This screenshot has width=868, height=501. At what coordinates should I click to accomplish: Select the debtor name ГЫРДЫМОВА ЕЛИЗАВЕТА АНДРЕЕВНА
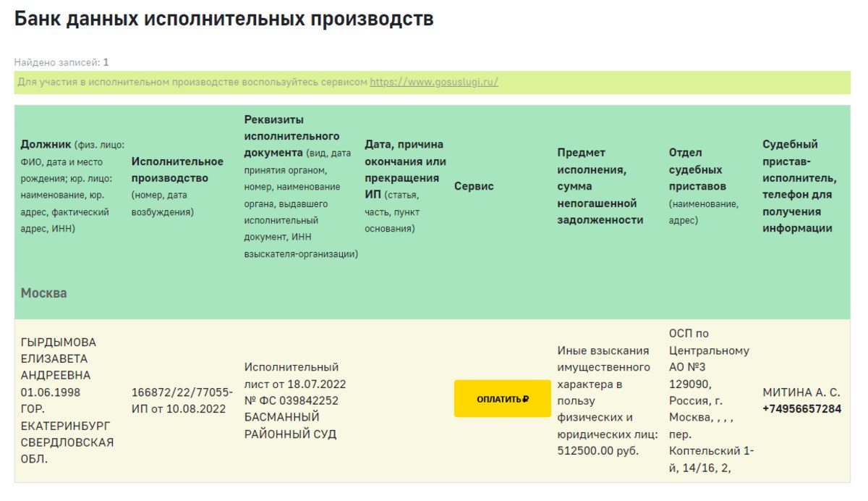[x=58, y=358]
